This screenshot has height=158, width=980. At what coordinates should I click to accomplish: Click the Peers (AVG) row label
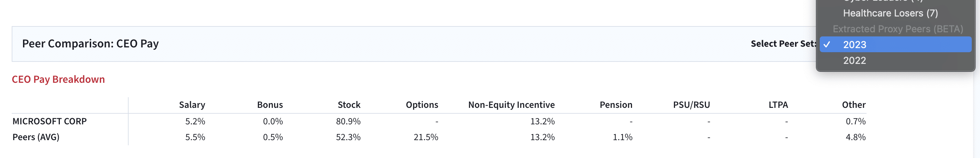[36, 137]
